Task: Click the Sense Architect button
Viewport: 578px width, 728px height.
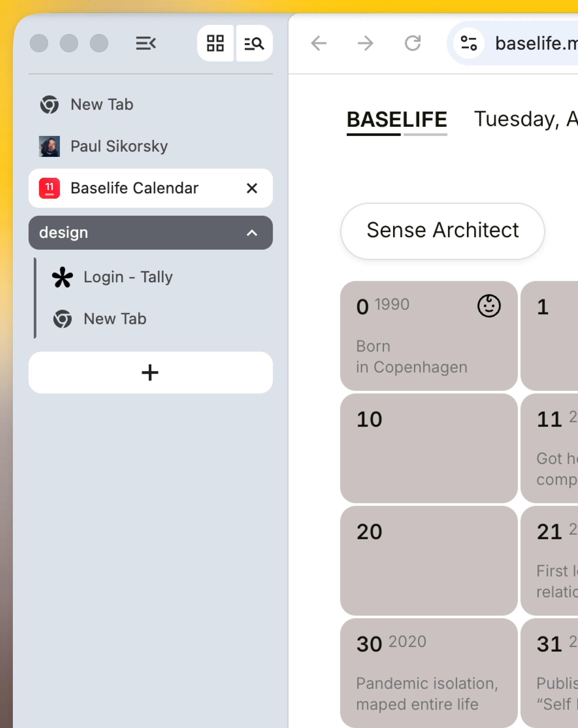Action: (x=443, y=231)
